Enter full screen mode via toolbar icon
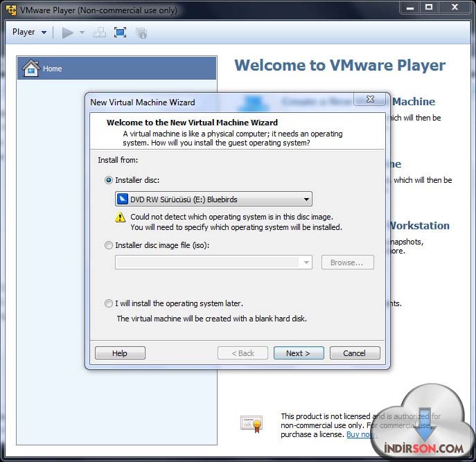Viewport: 476px width, 462px height. [x=121, y=33]
